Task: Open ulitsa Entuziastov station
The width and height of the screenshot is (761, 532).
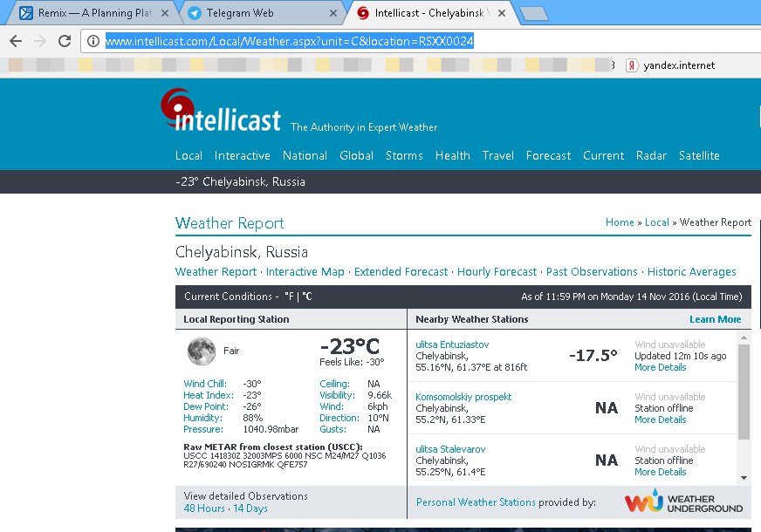Action: [452, 344]
